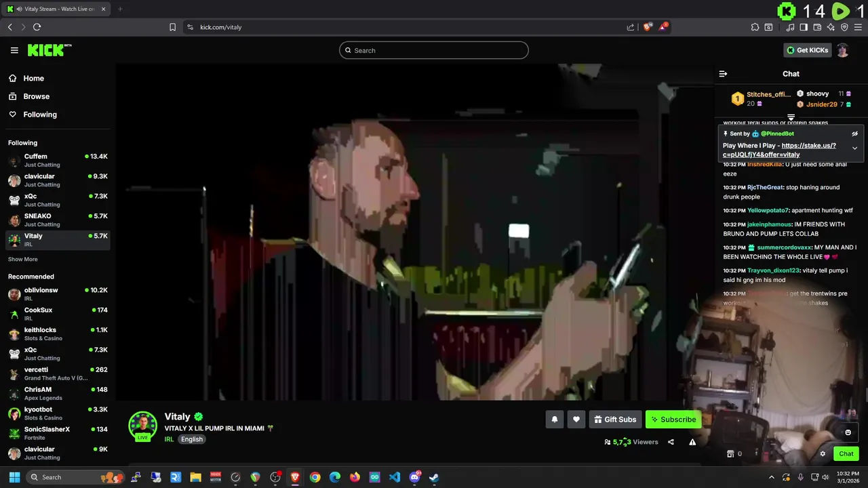Screen dimensions: 868x488
Task: Expand the chat leaderboard arrow
Action: coord(791,118)
